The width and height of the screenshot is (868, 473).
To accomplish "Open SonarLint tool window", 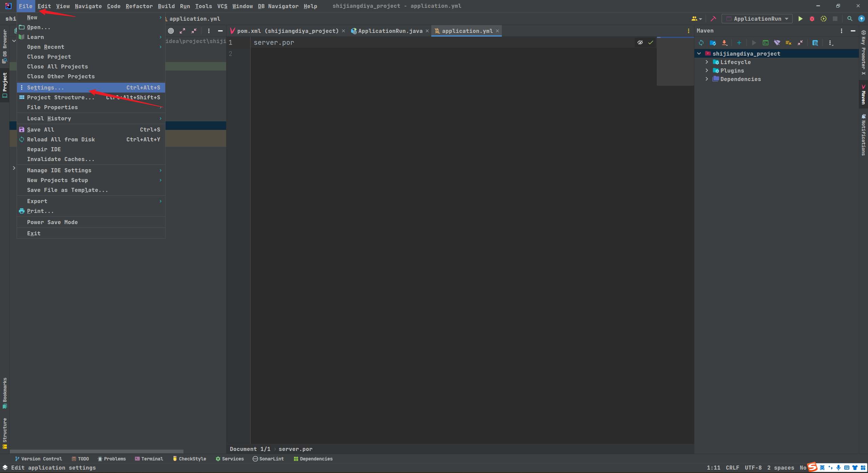I will [x=268, y=459].
